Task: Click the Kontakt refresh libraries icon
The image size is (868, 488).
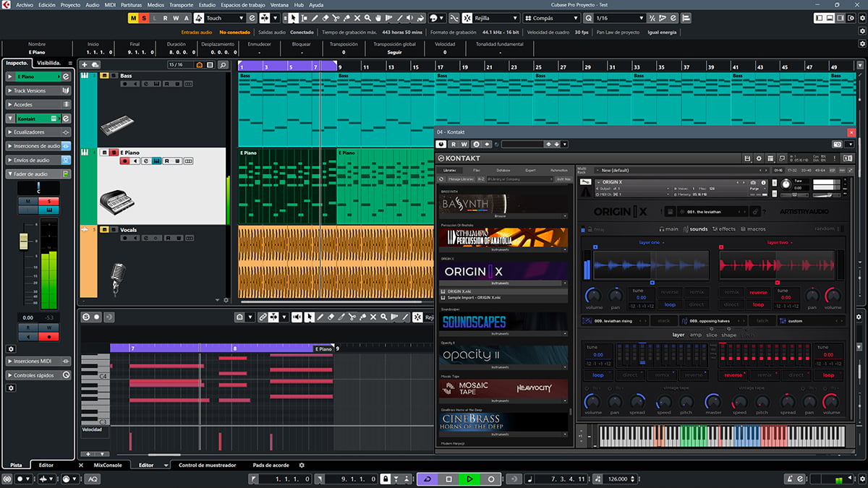Action: pos(443,178)
